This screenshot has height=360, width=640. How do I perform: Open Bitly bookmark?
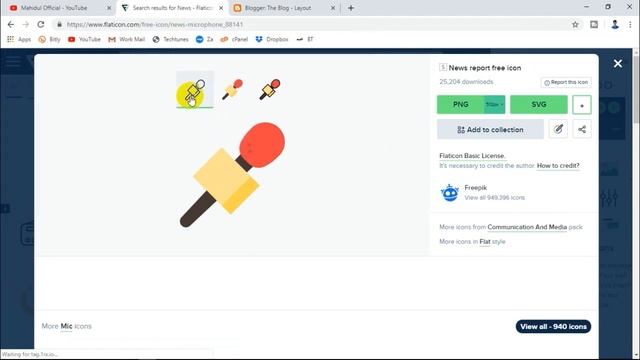(x=49, y=39)
